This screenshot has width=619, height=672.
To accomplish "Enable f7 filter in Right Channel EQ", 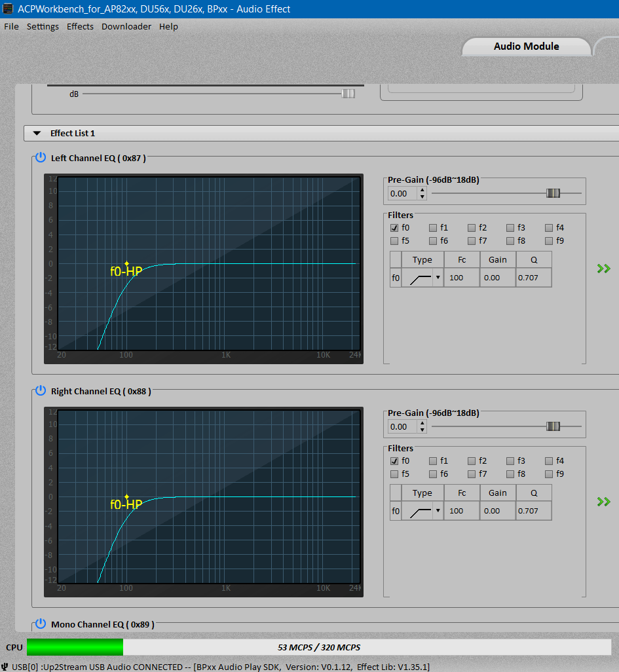I will 472,474.
